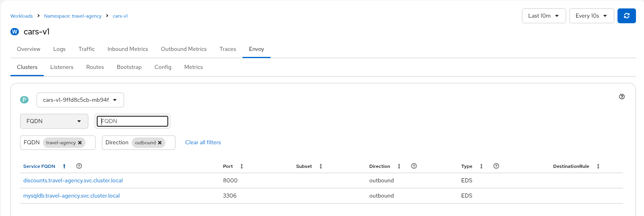Open the FQDN filter type dropdown
The height and width of the screenshot is (216, 644).
tap(54, 121)
